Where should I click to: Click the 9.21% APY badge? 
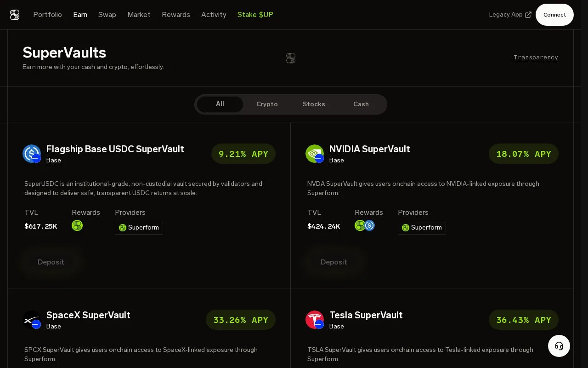tap(243, 154)
